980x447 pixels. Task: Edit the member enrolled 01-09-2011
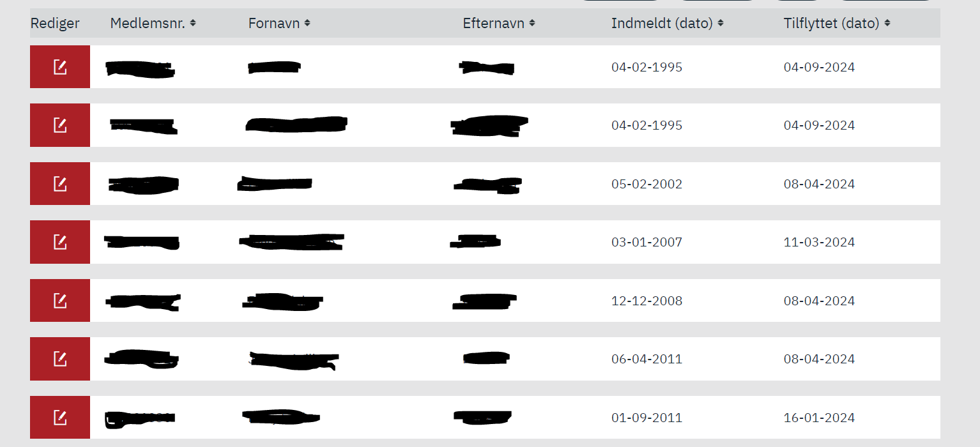pyautogui.click(x=60, y=418)
